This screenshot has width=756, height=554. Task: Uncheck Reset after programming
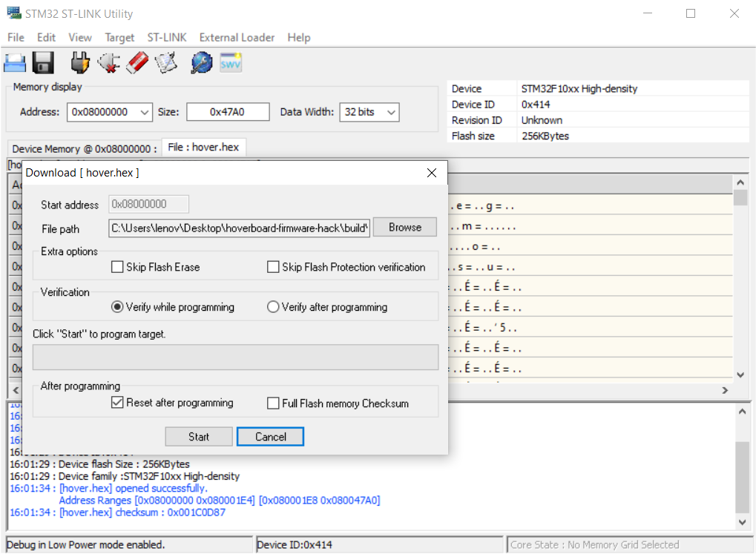click(x=117, y=403)
